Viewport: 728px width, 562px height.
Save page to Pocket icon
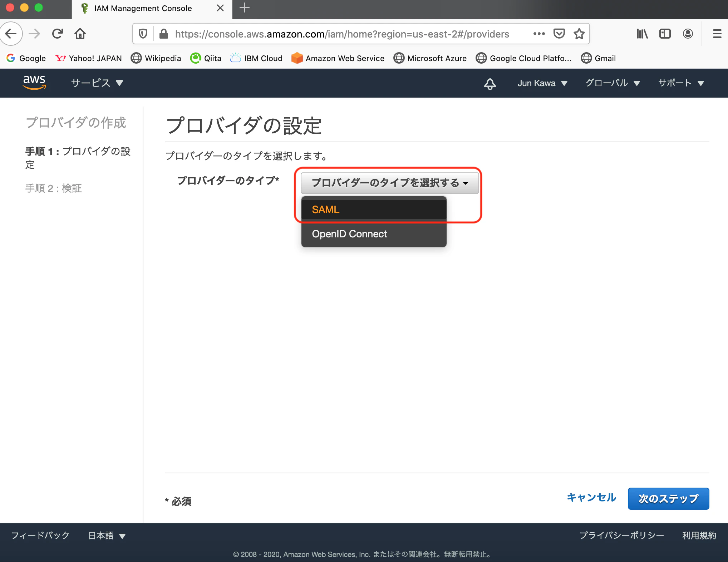click(x=559, y=34)
